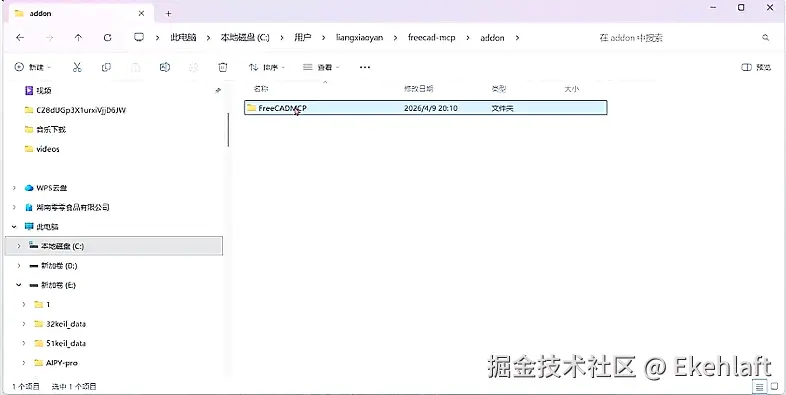Image resolution: width=786 pixels, height=395 pixels.
Task: Open a new tab with plus button
Action: pos(168,14)
